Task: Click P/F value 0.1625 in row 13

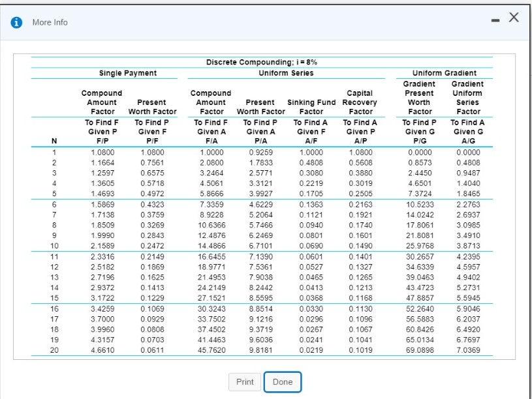Action: click(152, 277)
